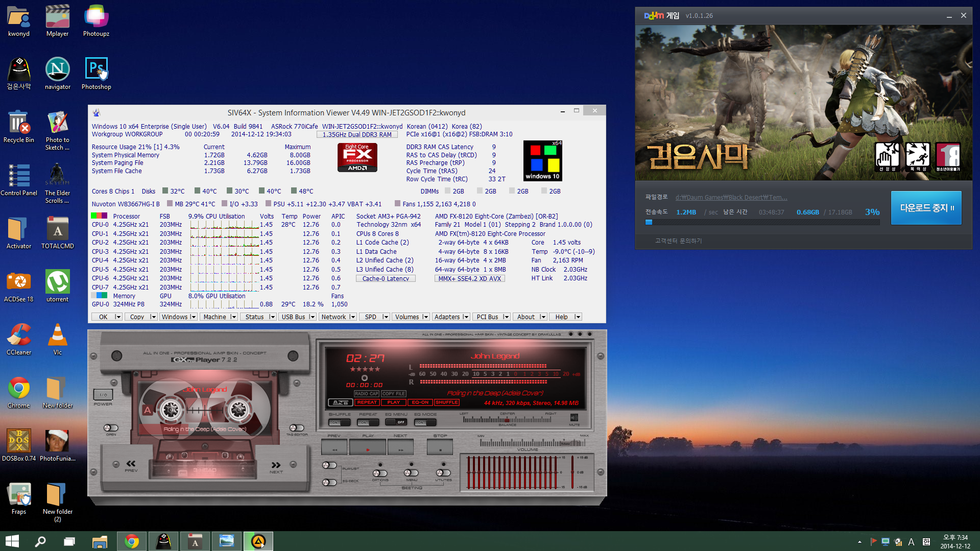Expand the dropdown arrow beside Machine in SIV
This screenshot has height=551, width=980.
(x=233, y=317)
